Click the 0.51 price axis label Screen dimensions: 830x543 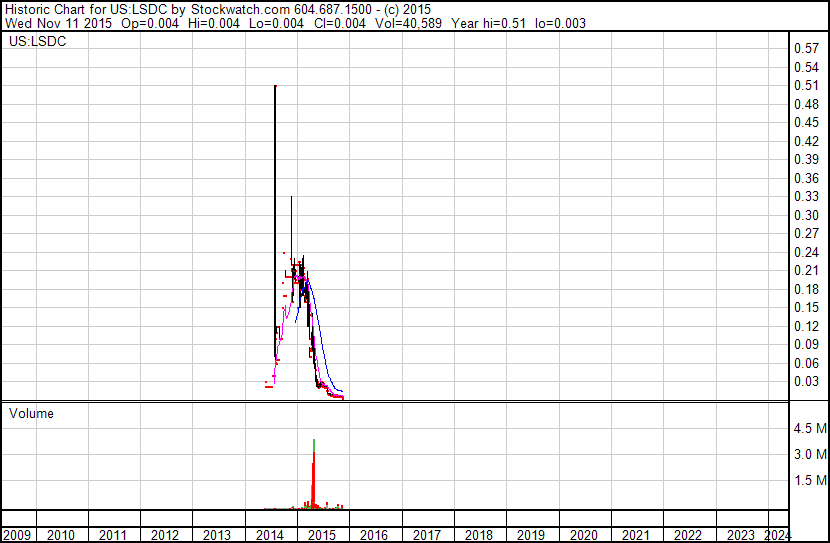tap(806, 85)
